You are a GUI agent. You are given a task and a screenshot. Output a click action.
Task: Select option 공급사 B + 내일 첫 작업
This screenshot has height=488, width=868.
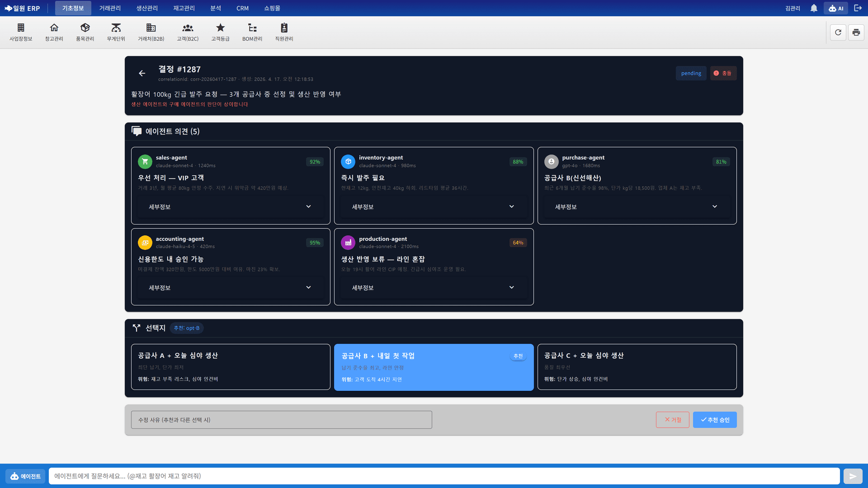click(x=434, y=367)
